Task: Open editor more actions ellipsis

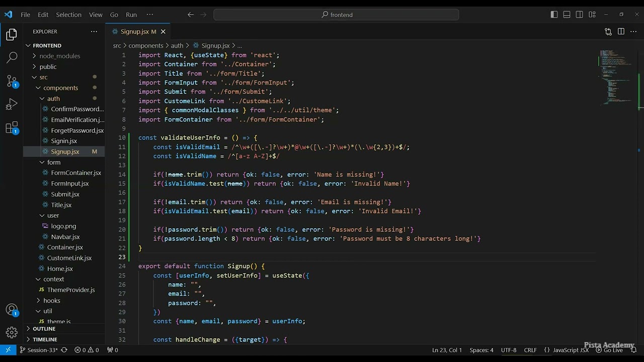Action: coord(633,32)
